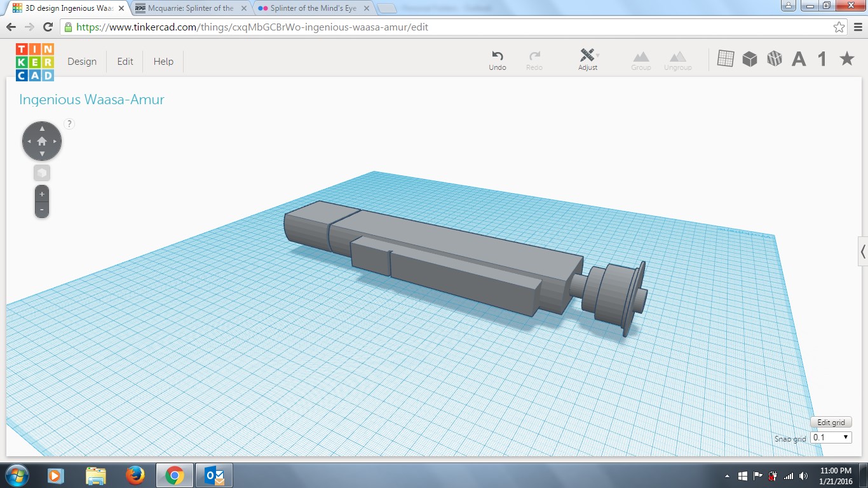
Task: Open the Snap grid dropdown
Action: point(831,437)
